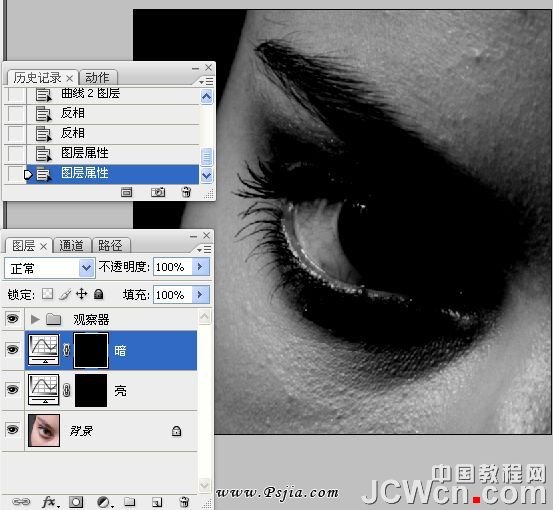
Task: Select highlighted 图层属性 history state
Action: [x=113, y=174]
